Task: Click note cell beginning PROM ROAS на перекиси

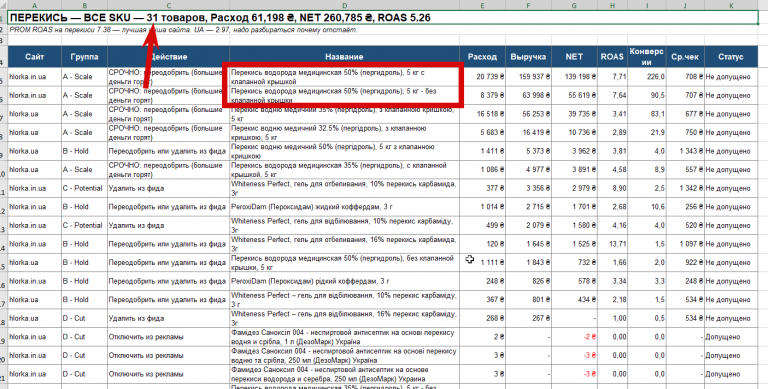Action: (x=184, y=30)
